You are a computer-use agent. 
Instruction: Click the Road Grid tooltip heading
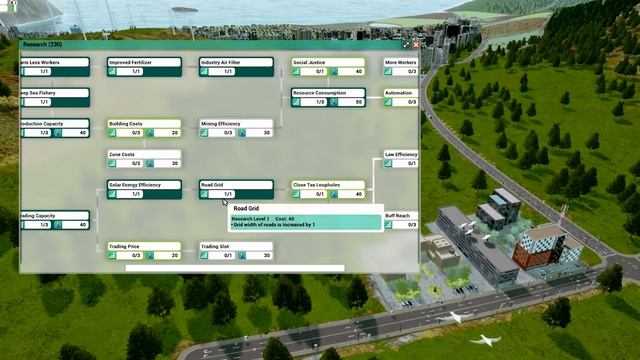pyautogui.click(x=246, y=209)
